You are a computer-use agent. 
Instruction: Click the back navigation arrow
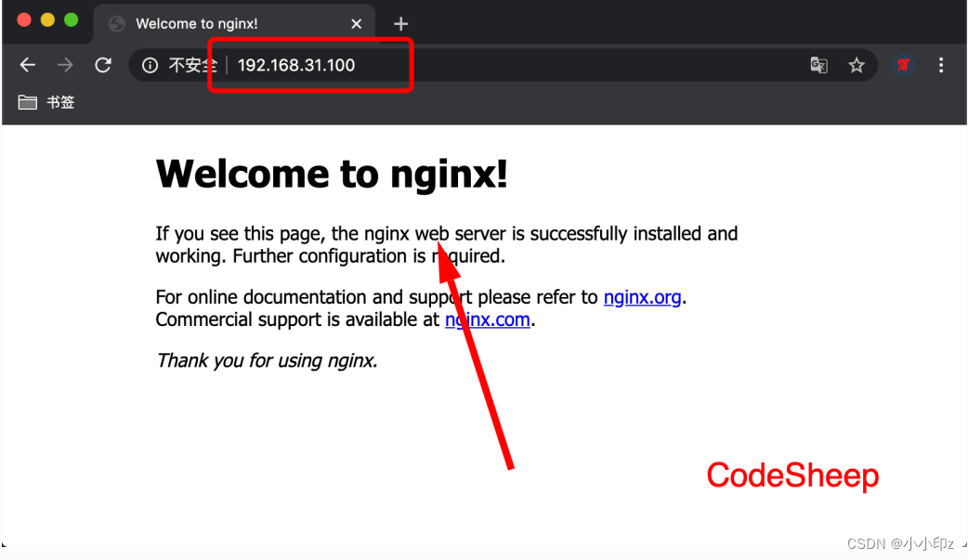click(27, 65)
